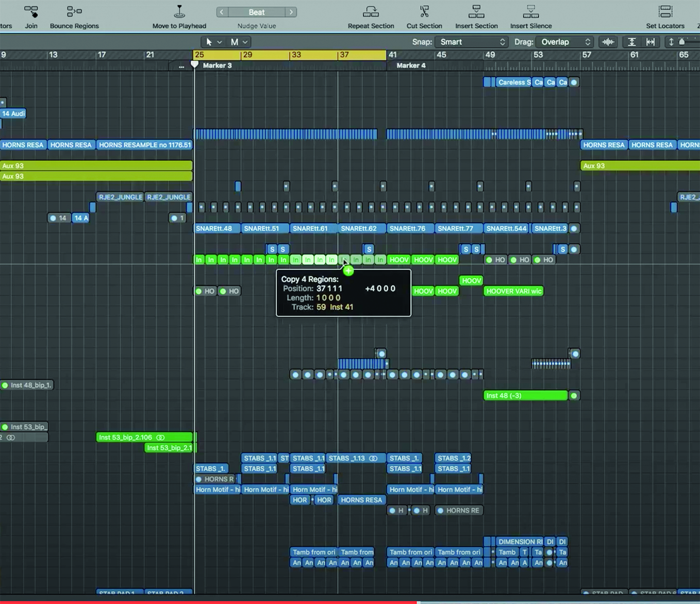Viewport: 700px width, 604px height.
Task: Select the 14 A region
Action: [x=80, y=219]
